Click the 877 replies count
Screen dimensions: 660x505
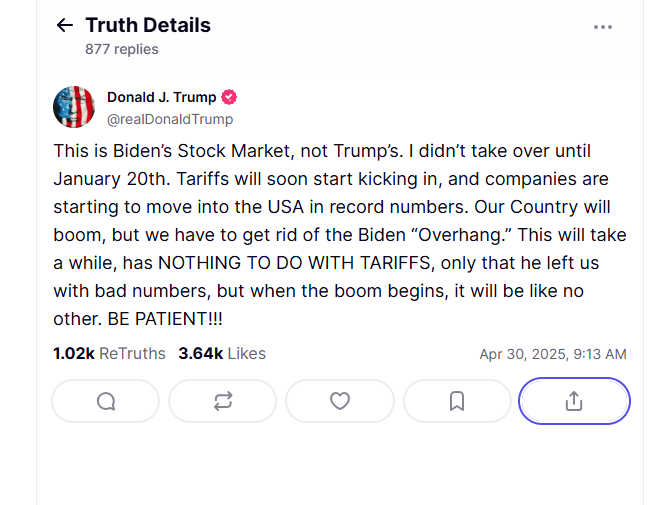click(x=122, y=49)
